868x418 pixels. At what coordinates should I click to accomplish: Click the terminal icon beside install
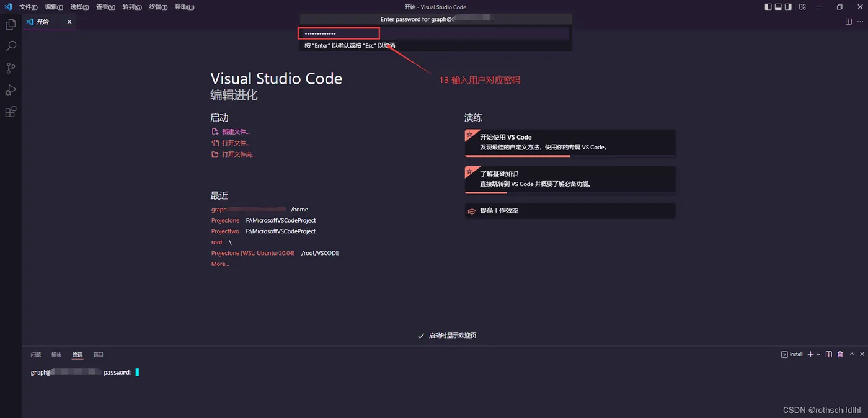tap(784, 354)
